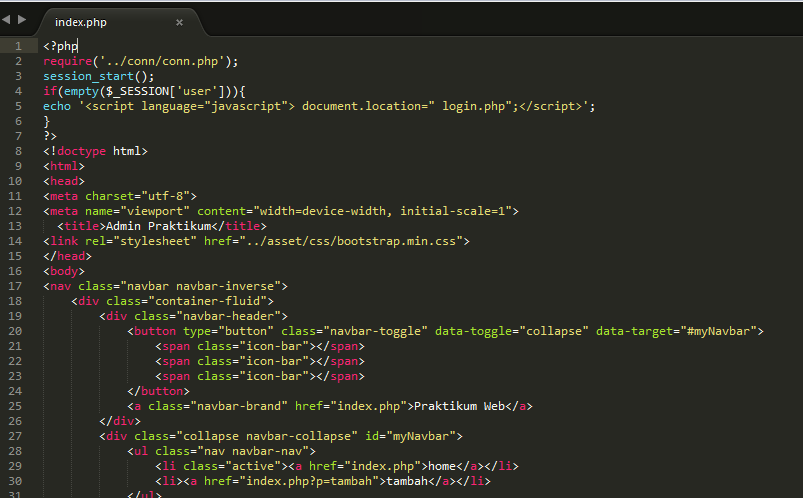
Task: Click line number 27 in gutter
Action: (x=15, y=436)
